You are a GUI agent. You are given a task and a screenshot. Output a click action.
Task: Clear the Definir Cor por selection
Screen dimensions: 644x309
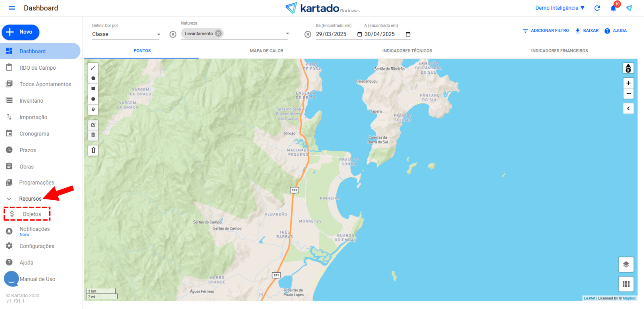(173, 34)
